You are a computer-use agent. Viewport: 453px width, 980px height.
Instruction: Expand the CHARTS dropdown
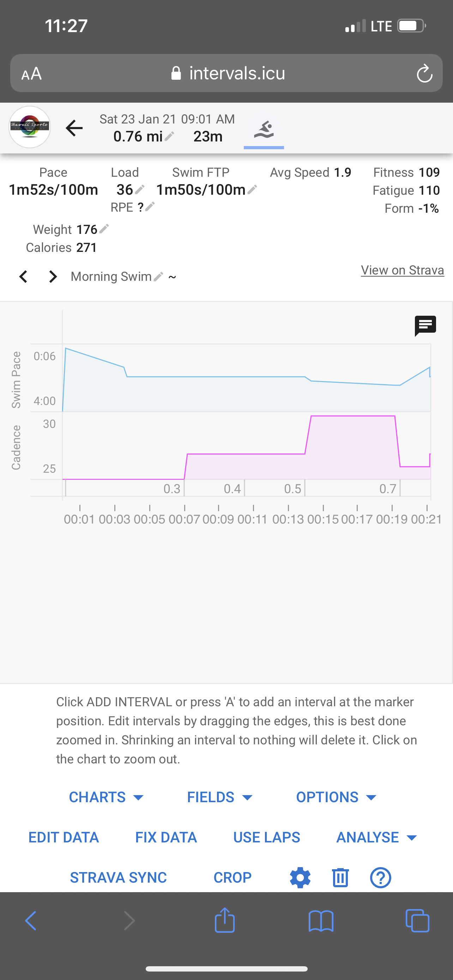(x=106, y=797)
